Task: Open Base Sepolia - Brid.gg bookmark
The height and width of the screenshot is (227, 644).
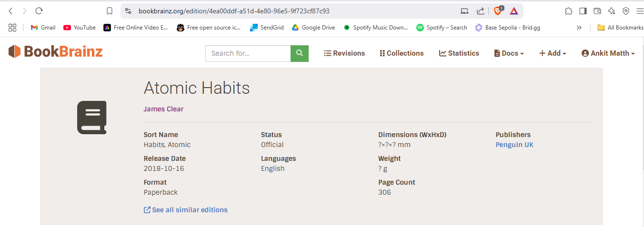Action: (x=508, y=28)
